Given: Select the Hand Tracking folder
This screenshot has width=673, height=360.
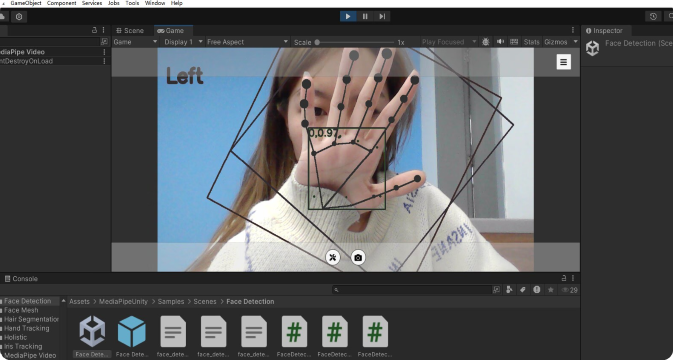Looking at the screenshot, I should click(27, 328).
